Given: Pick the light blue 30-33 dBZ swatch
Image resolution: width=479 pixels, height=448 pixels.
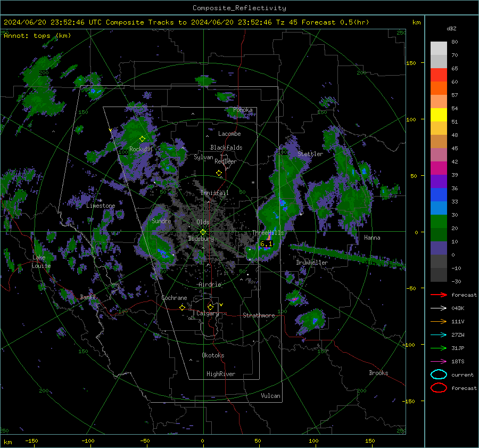Looking at the screenshot, I should [x=439, y=208].
